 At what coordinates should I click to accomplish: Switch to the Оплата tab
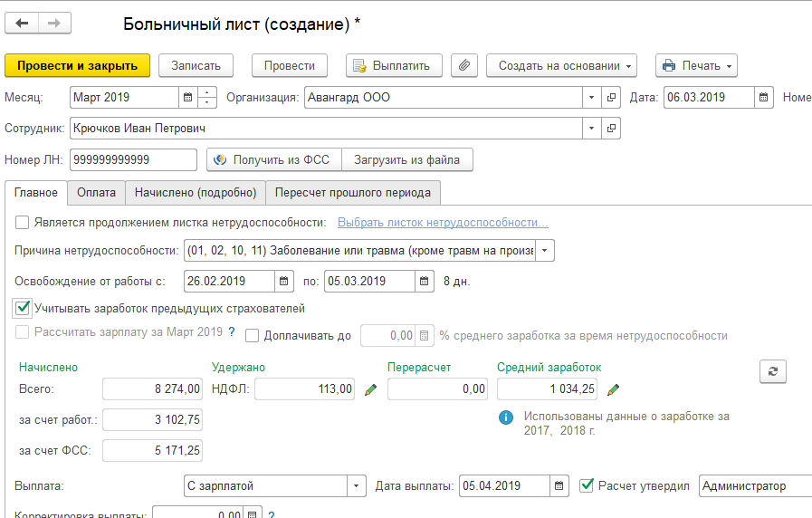coord(96,192)
